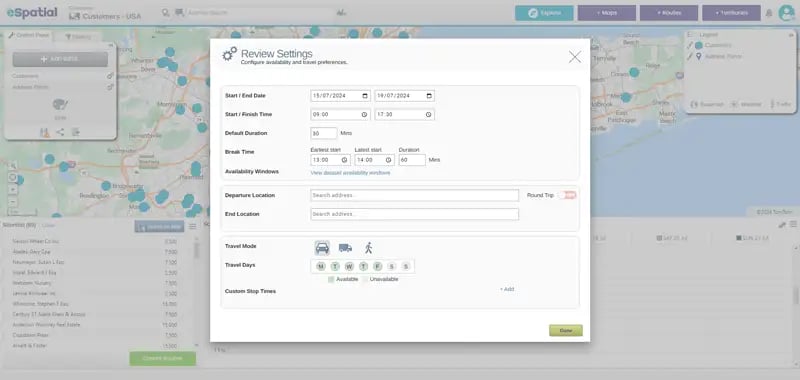Screen dimensions: 800x380
Task: Toggle Tuesday travel day
Action: tap(335, 266)
